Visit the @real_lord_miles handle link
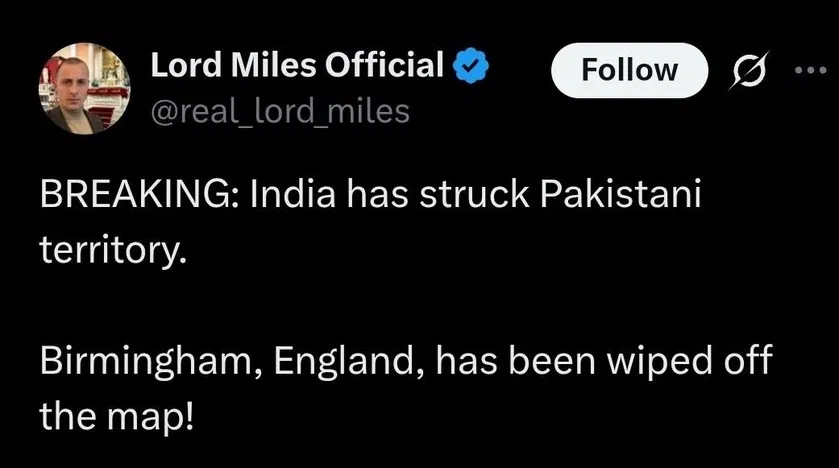This screenshot has width=839, height=468. click(x=279, y=111)
